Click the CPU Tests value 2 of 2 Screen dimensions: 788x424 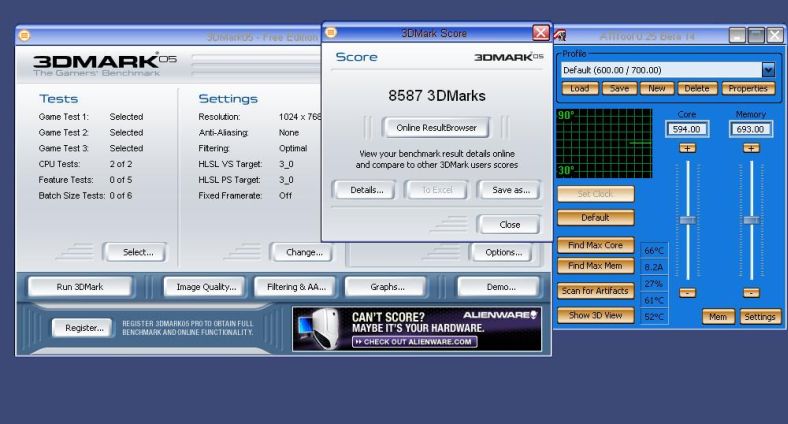[x=121, y=164]
